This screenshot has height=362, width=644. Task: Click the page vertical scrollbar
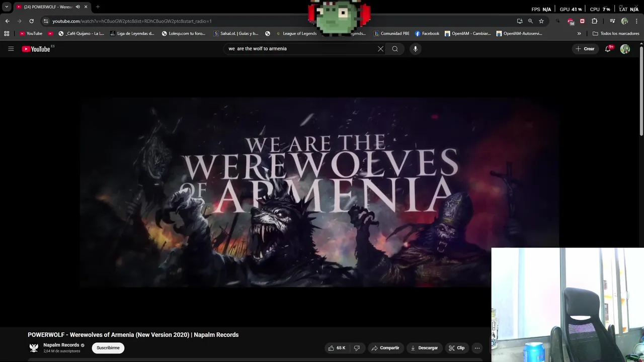pyautogui.click(x=641, y=90)
